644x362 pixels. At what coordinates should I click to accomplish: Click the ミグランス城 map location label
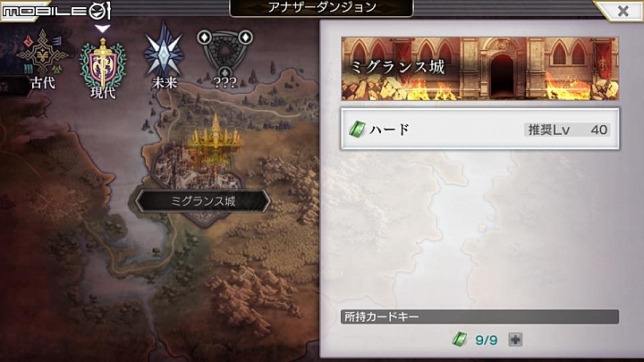click(x=203, y=201)
